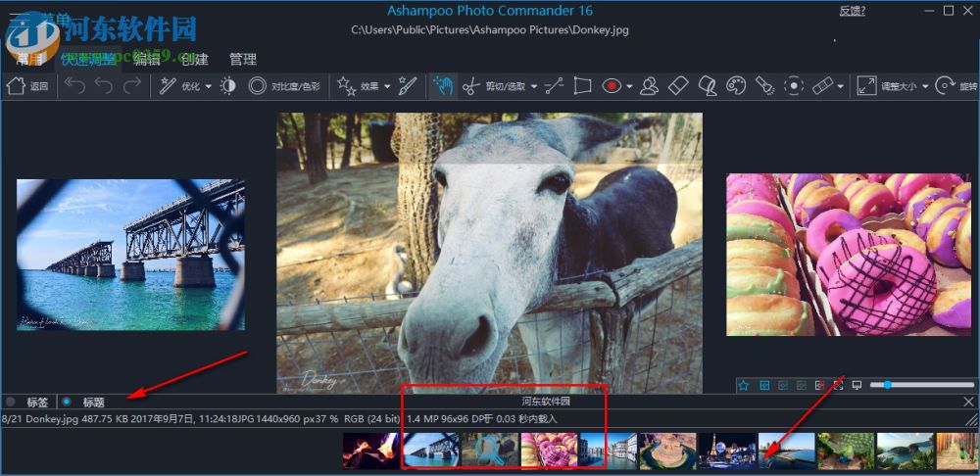
Task: Click the 河东软件园 title text field
Action: coord(546,402)
